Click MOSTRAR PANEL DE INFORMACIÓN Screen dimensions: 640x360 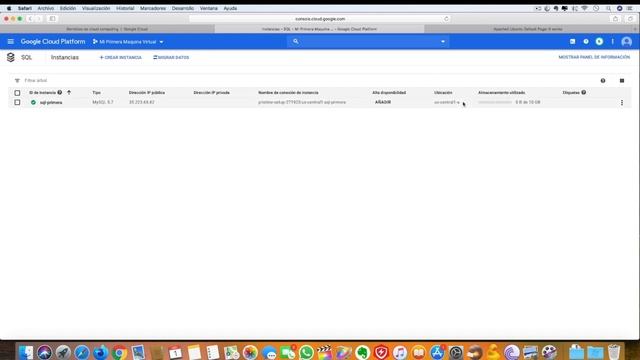coord(594,57)
